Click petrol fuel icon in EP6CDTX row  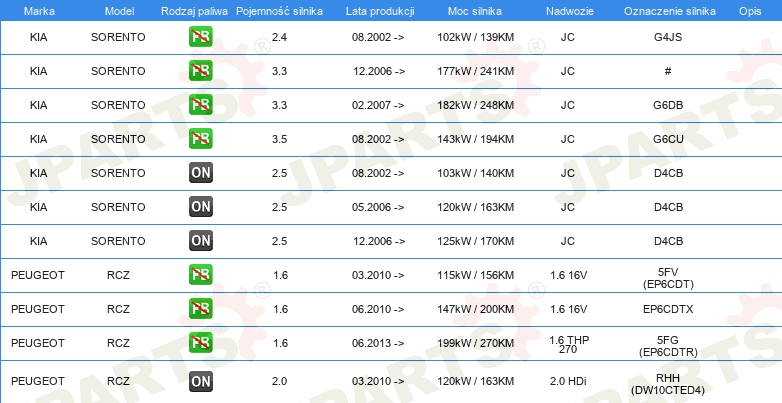pyautogui.click(x=200, y=309)
